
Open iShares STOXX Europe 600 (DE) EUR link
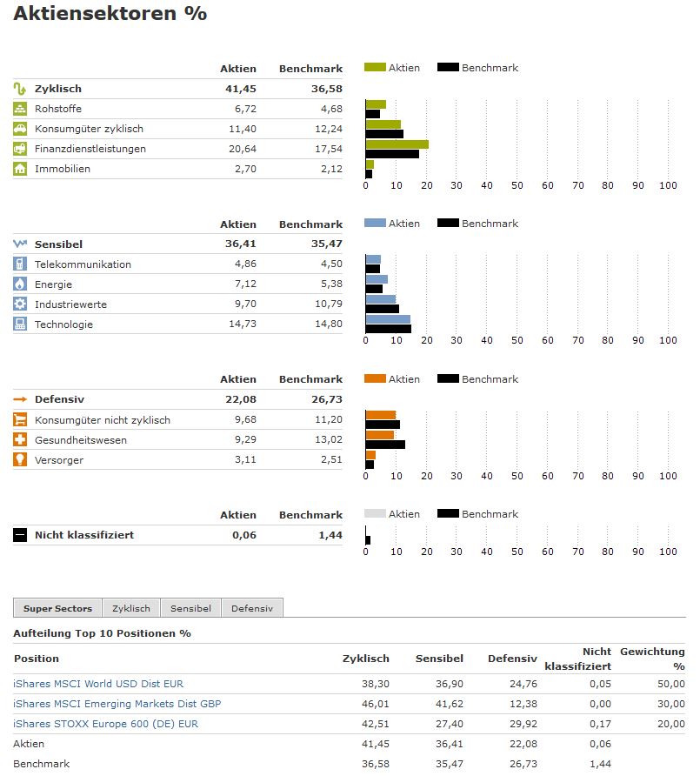[x=105, y=724]
